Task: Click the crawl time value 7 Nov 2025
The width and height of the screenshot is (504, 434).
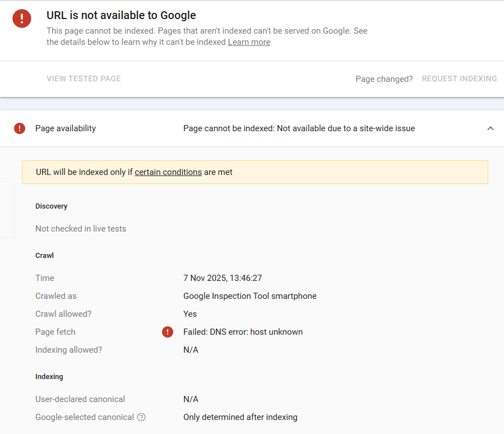Action: (x=223, y=278)
